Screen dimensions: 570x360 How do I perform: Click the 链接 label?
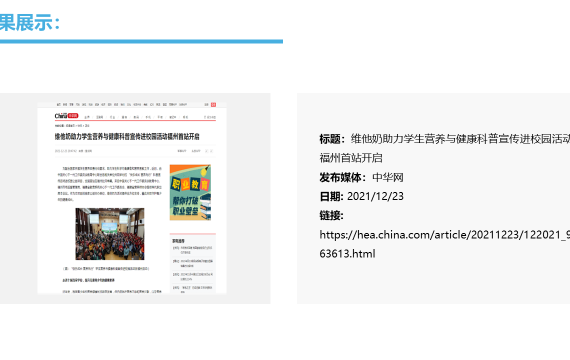[332, 215]
